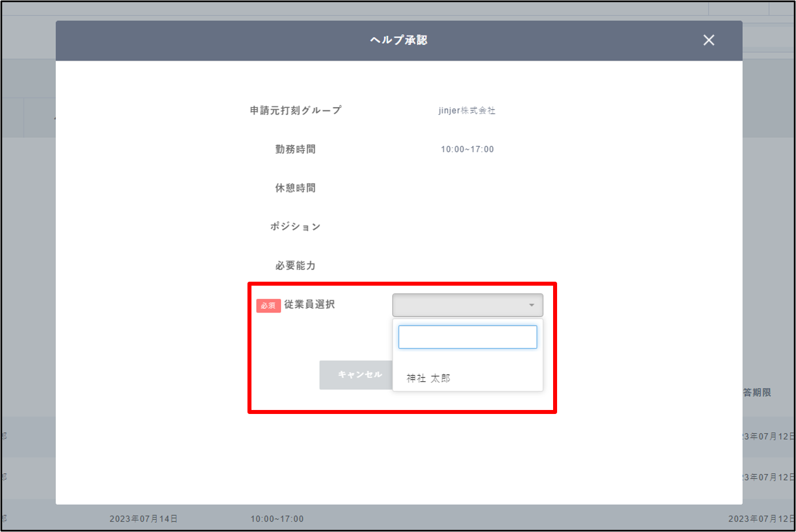Viewport: 796px width, 532px height.
Task: Select the jinjer株式会社 group value
Action: (465, 110)
